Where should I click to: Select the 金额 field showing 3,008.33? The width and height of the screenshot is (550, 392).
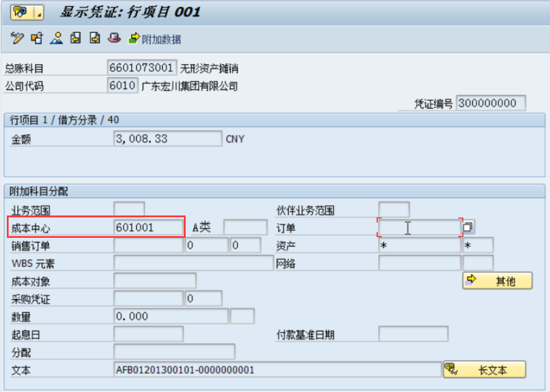click(166, 139)
